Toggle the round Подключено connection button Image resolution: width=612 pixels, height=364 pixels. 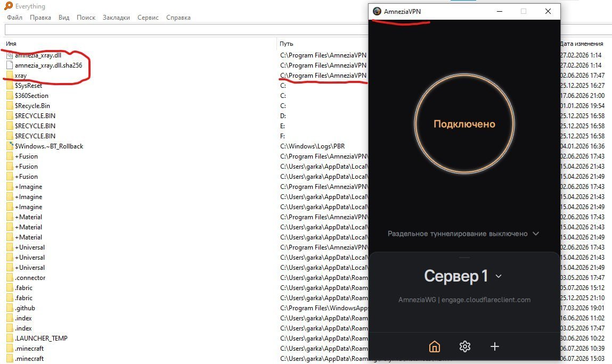point(464,123)
